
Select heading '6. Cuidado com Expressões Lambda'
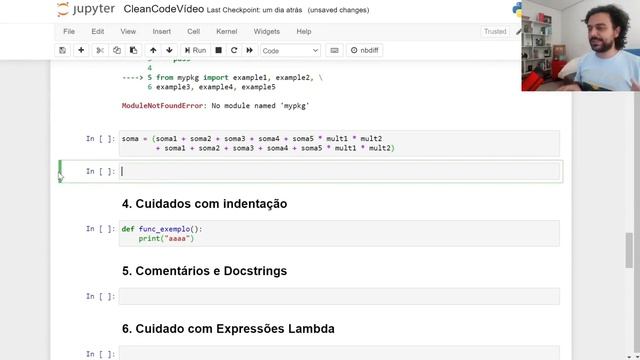point(228,329)
